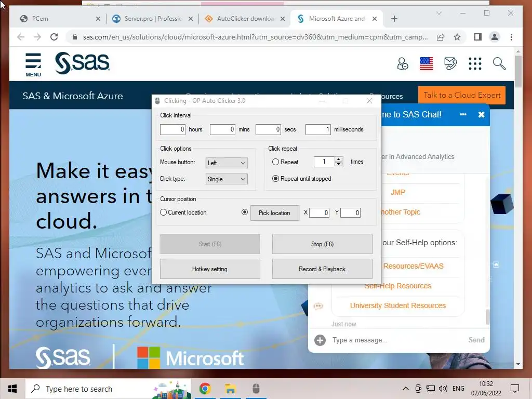Screen dimensions: 532x399
Task: Select the US flag region icon
Action: (426, 63)
